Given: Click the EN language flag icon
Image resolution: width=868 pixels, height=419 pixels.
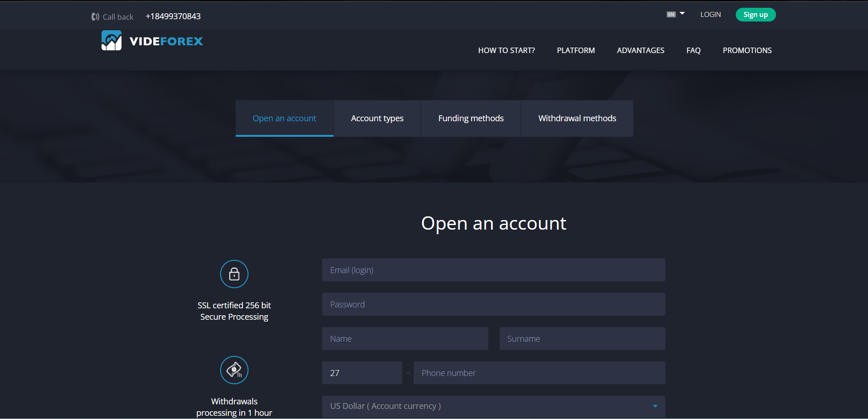Looking at the screenshot, I should [x=671, y=14].
